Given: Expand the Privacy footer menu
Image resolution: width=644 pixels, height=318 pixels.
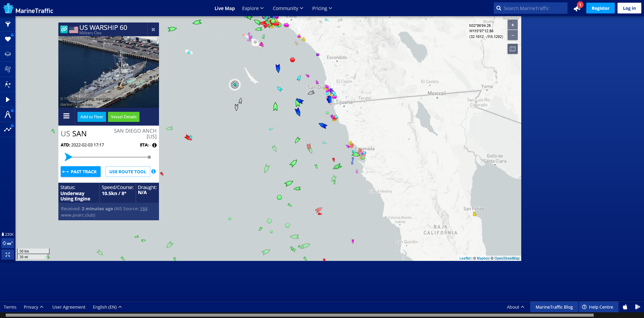Looking at the screenshot, I should [34, 307].
